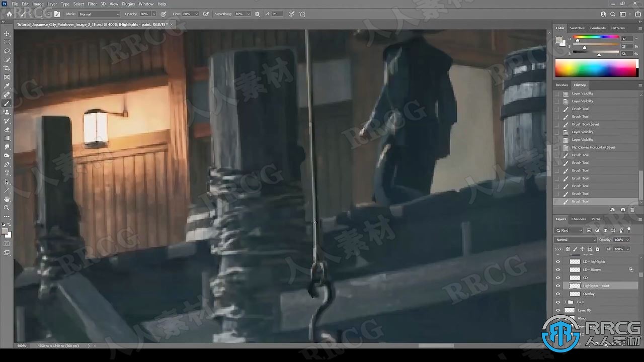Select the Lasso tool
Screen dimensions: 644x362
tap(7, 51)
